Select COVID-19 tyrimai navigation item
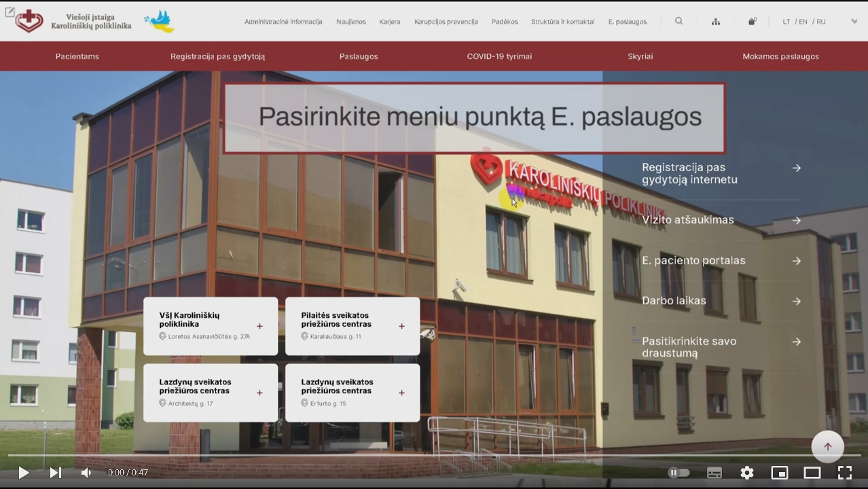 coord(499,56)
